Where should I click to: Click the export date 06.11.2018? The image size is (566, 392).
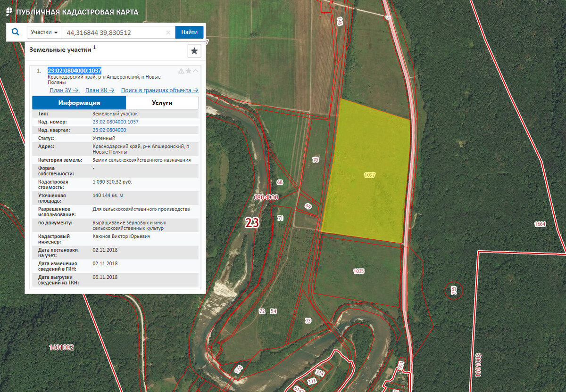point(105,277)
